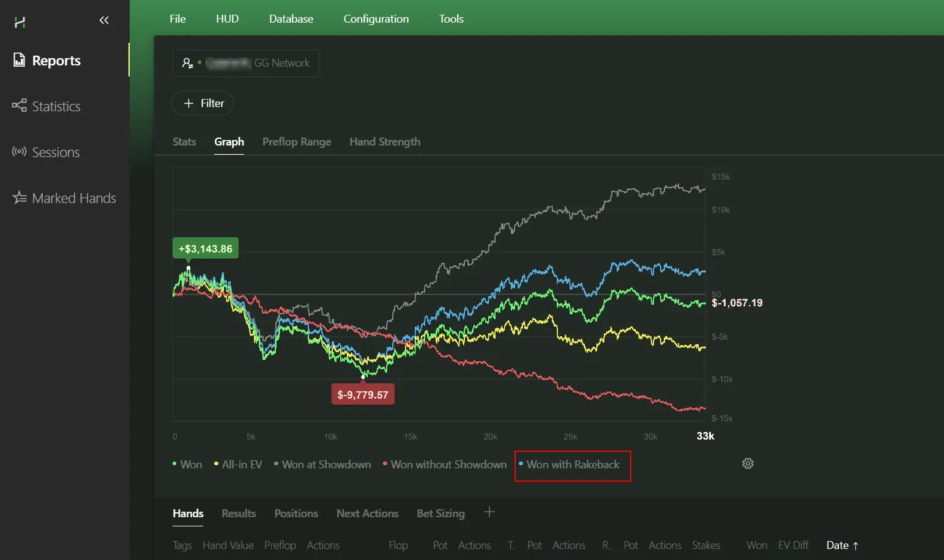The image size is (944, 560).
Task: Switch to the Preflop Range tab
Action: coord(297,142)
